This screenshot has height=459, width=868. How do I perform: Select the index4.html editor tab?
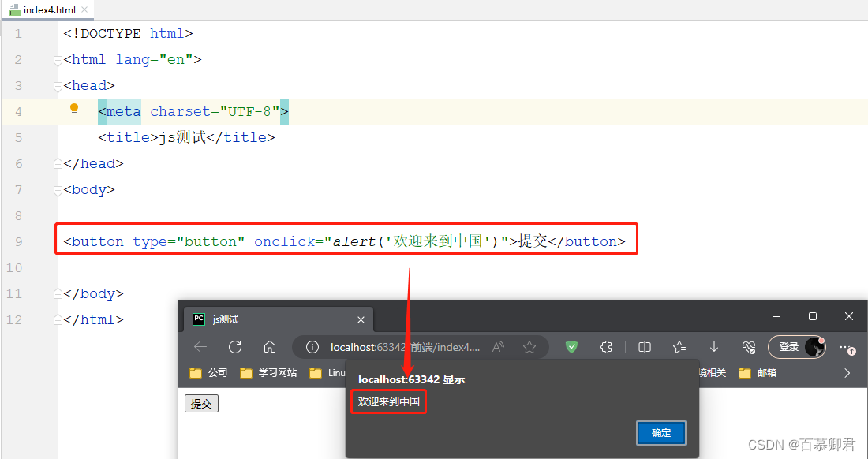click(x=47, y=9)
